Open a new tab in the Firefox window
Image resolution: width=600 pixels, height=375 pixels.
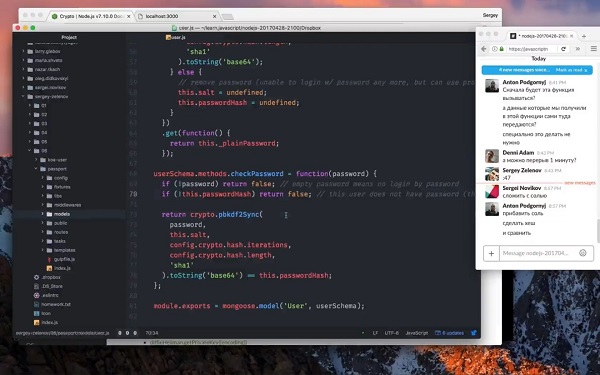click(584, 36)
